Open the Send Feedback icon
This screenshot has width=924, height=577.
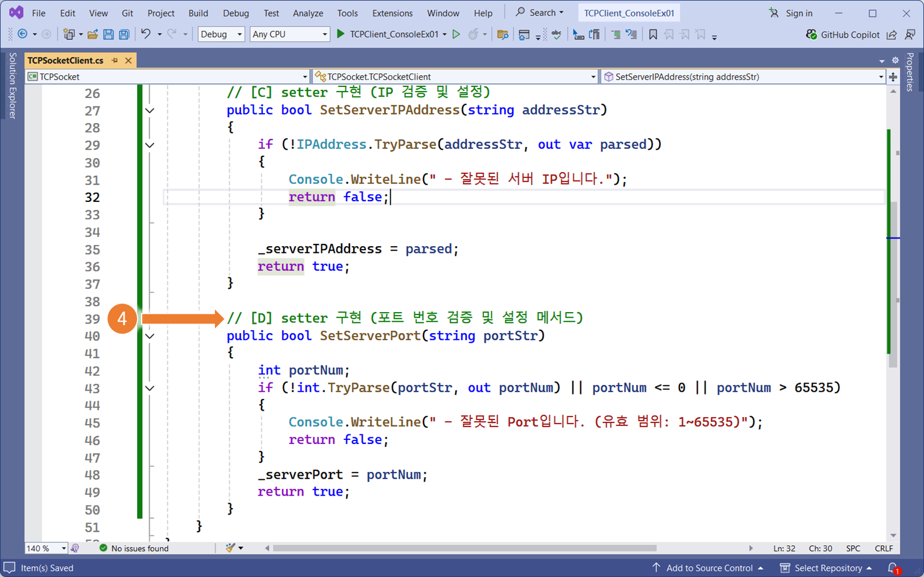click(x=910, y=35)
